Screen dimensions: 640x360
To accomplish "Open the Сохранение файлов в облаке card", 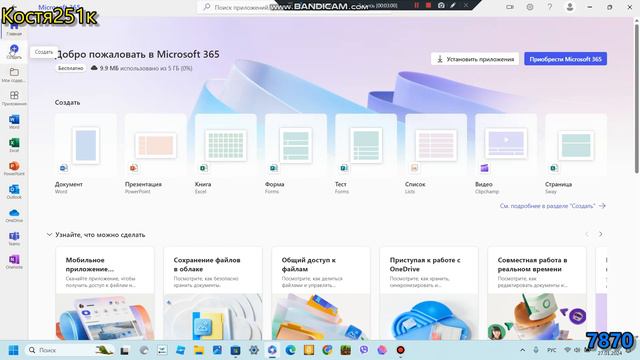I will pyautogui.click(x=213, y=293).
